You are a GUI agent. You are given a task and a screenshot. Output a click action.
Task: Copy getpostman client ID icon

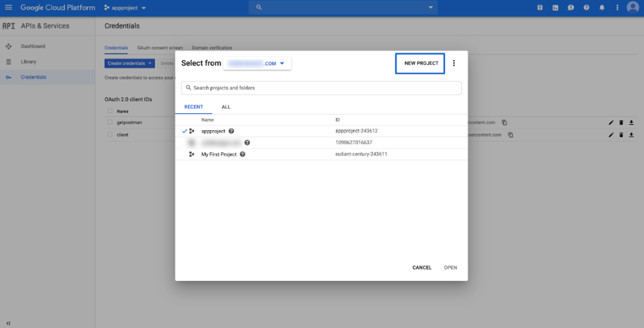pos(504,123)
